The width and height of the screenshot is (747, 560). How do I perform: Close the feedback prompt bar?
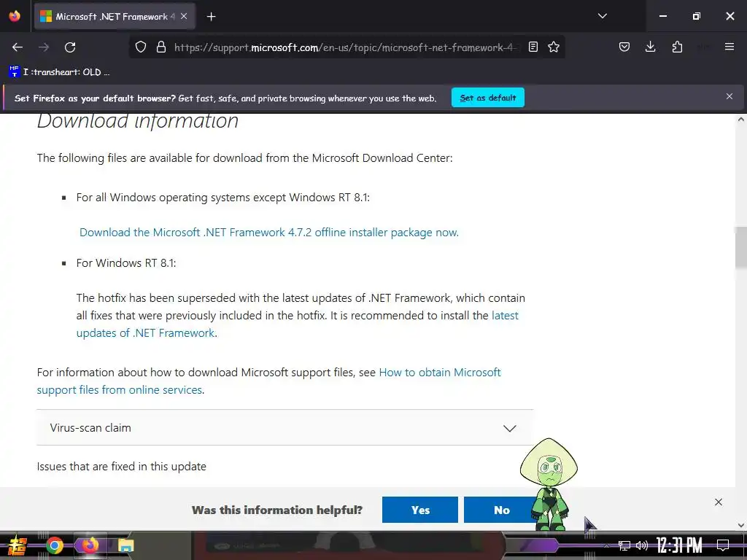point(719,502)
